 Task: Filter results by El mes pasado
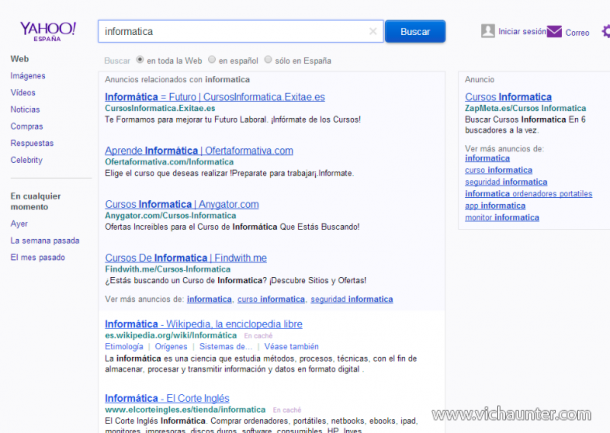coord(38,257)
